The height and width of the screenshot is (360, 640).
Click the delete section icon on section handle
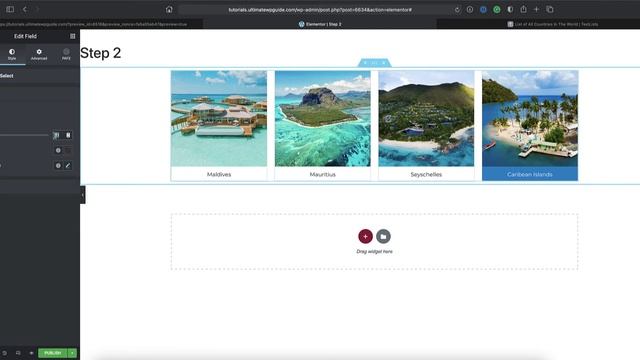384,63
